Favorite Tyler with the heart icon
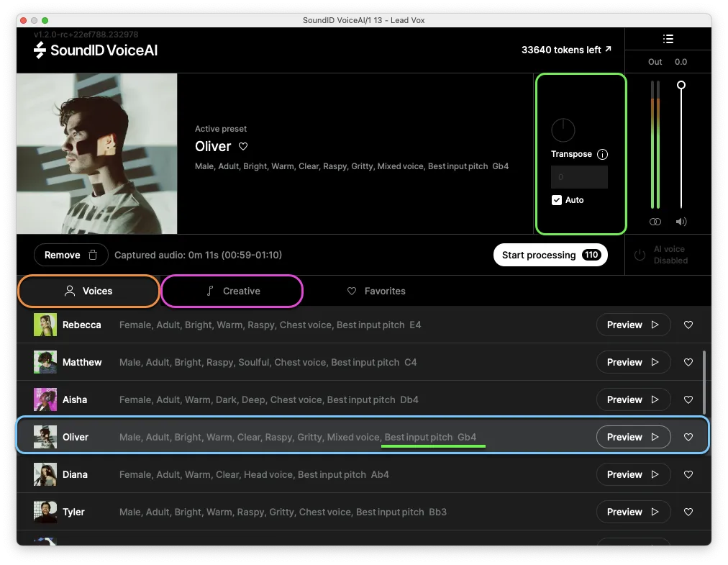The width and height of the screenshot is (728, 565). pos(688,512)
